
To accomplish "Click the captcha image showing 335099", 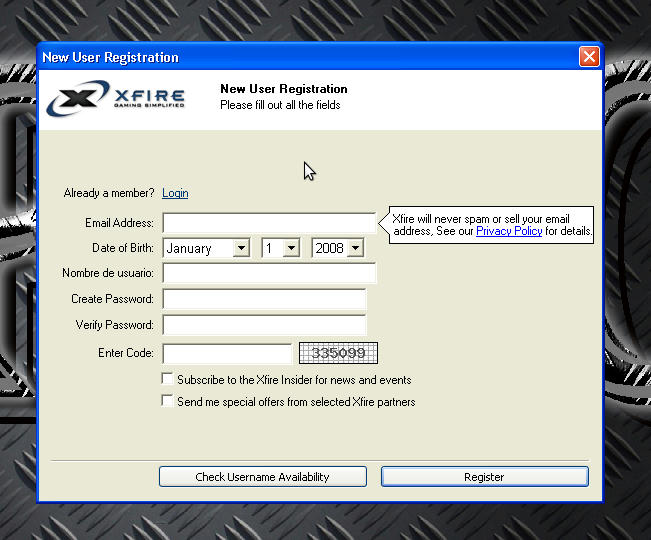I will (x=338, y=353).
